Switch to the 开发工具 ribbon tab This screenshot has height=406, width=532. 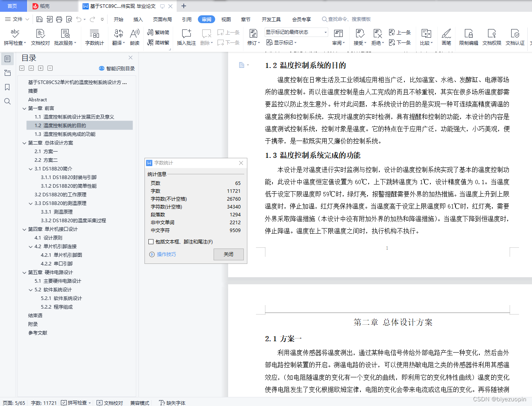click(x=271, y=19)
